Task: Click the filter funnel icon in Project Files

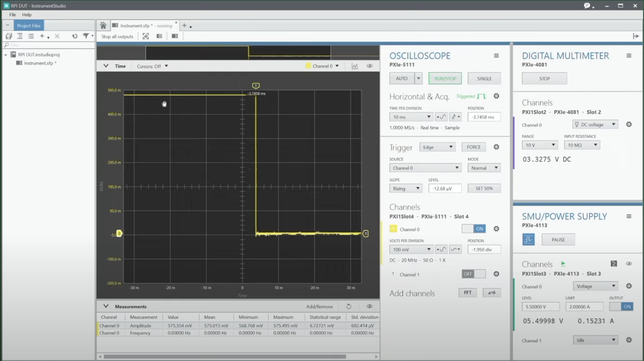Action: tap(86, 36)
